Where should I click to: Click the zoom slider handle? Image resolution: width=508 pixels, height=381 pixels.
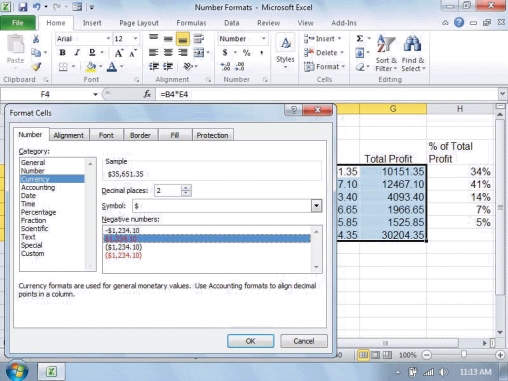(463, 355)
